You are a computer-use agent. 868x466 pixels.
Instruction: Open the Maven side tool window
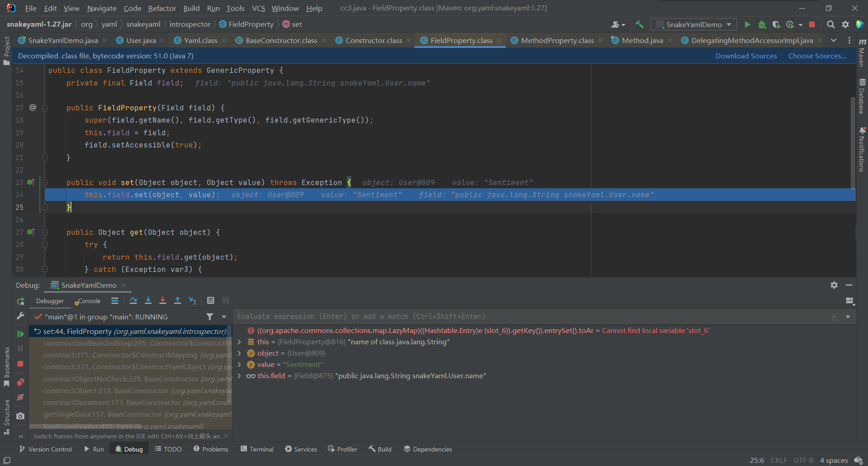pos(862,52)
